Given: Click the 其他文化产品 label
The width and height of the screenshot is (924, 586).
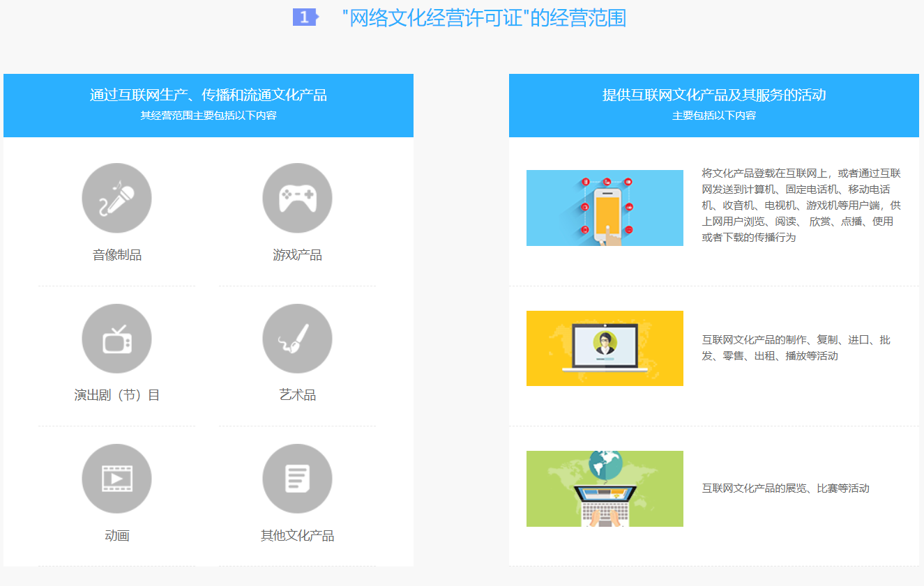Looking at the screenshot, I should pyautogui.click(x=297, y=534).
